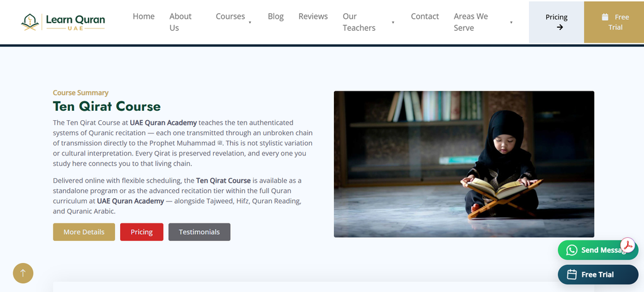Click the red Pricing button
The image size is (644, 292).
(x=142, y=232)
